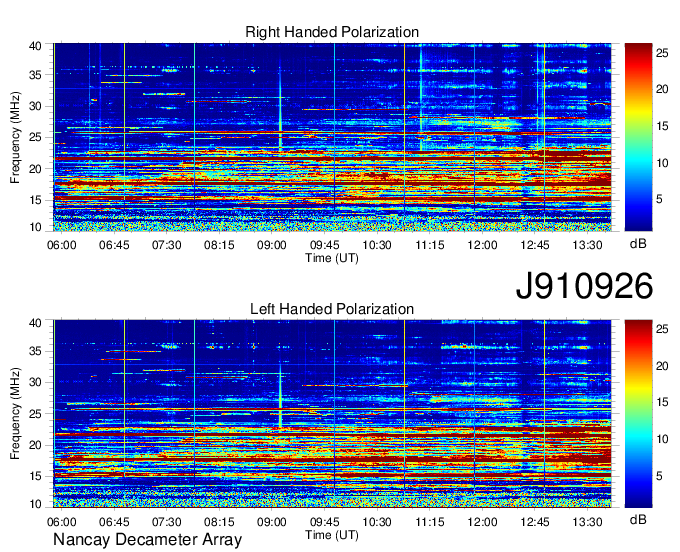
Task: Click the "06:00" time tick on Right Handed plot
Action: click(x=62, y=245)
